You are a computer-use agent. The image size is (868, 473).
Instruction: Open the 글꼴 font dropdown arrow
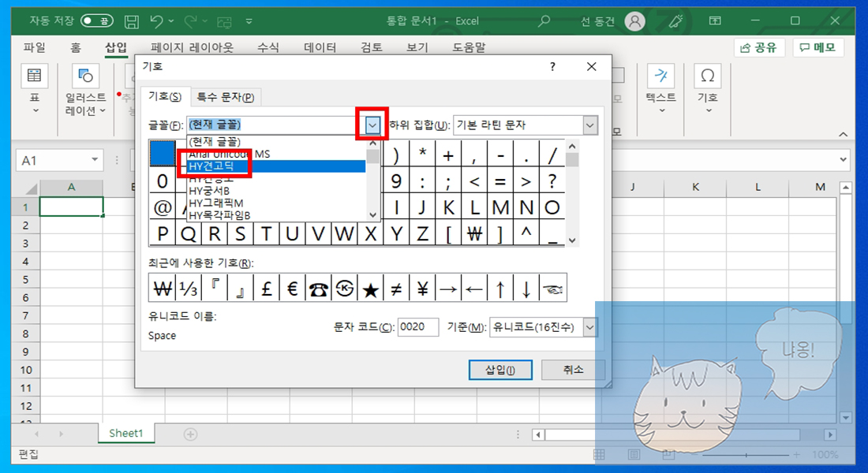point(372,125)
